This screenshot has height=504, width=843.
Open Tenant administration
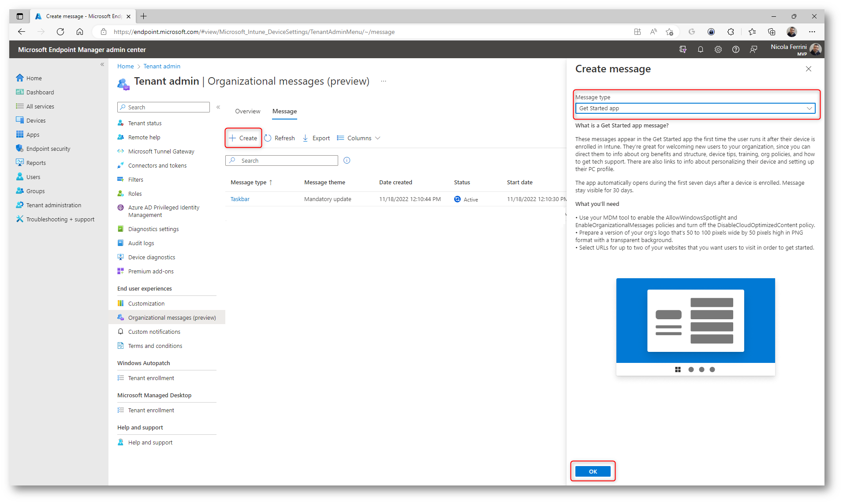click(48, 205)
